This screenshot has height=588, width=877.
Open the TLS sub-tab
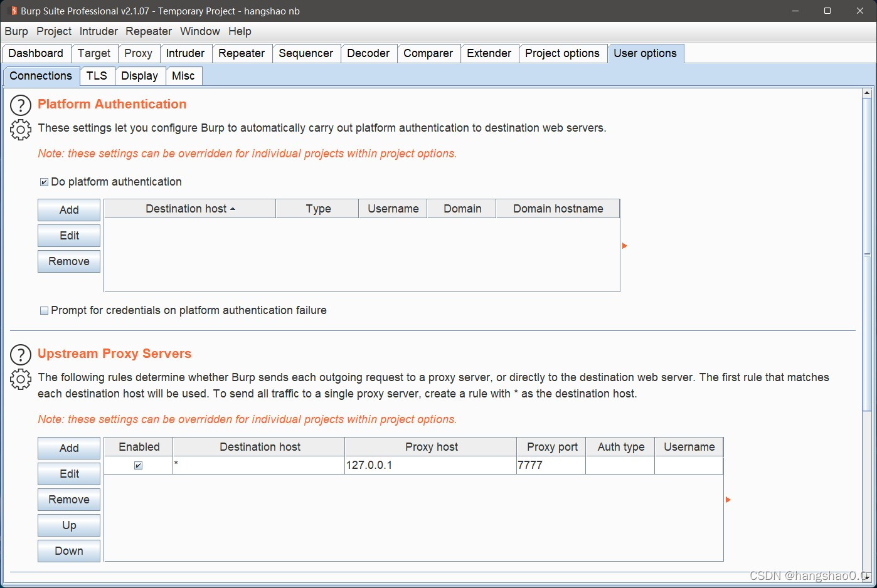point(97,76)
